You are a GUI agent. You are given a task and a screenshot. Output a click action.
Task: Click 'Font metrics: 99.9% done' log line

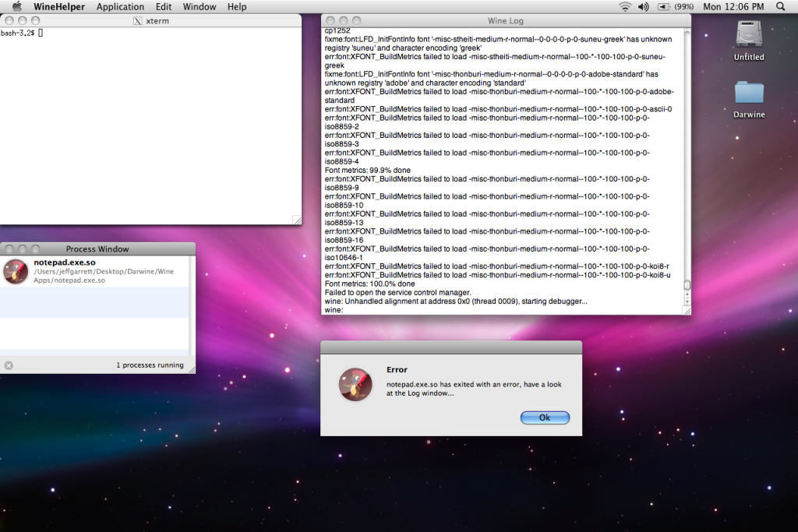[368, 171]
